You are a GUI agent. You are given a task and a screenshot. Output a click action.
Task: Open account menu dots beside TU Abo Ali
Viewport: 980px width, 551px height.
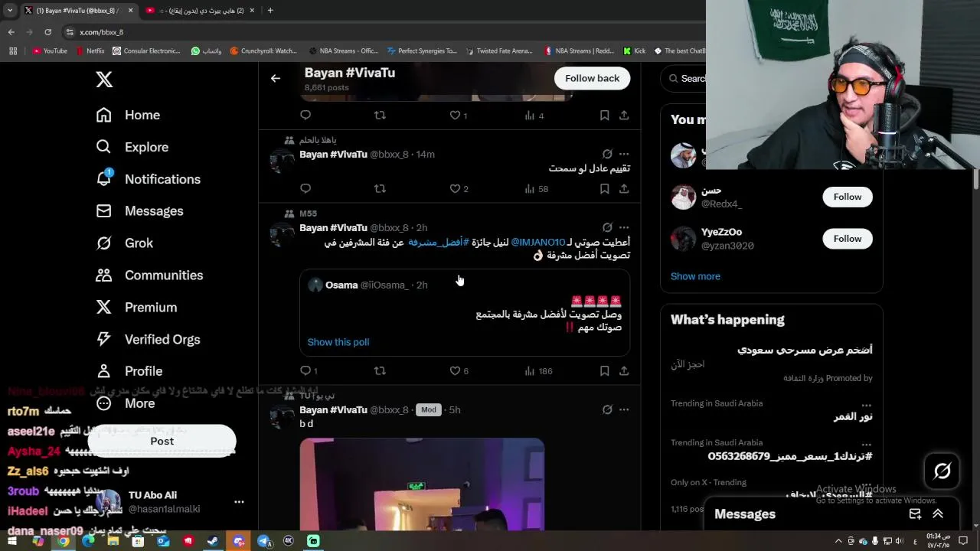coord(239,502)
